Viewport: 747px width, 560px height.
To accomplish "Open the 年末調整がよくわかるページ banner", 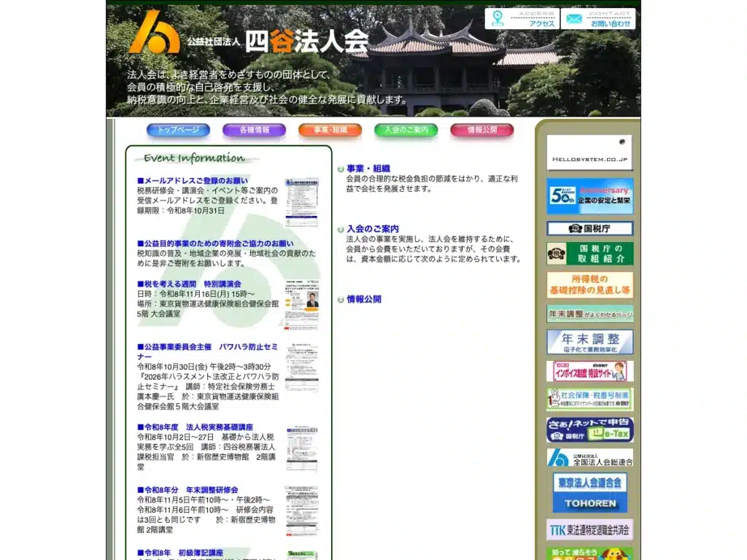I will coord(589,314).
